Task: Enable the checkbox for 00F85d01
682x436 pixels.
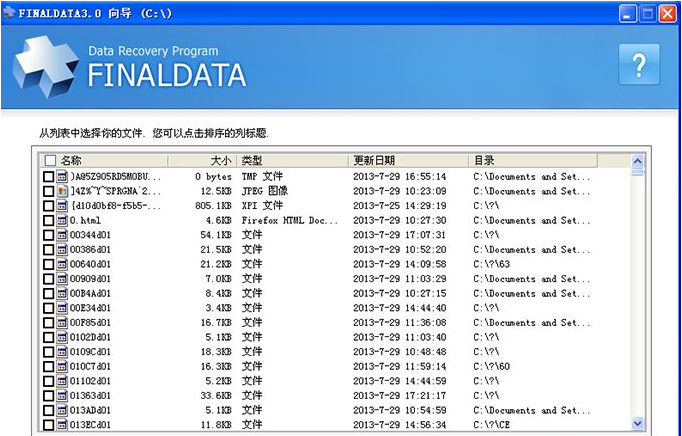Action: coord(48,323)
